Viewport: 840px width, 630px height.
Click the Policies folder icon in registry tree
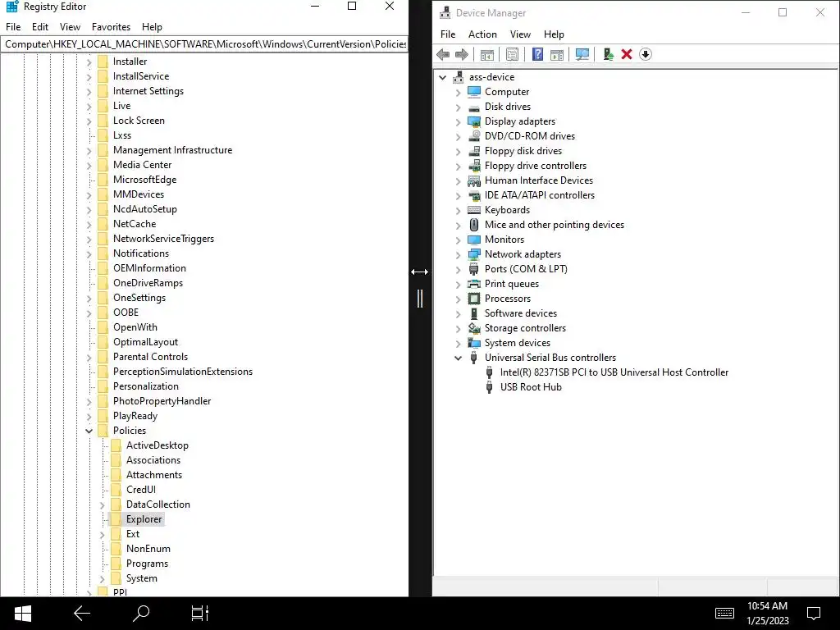(103, 431)
